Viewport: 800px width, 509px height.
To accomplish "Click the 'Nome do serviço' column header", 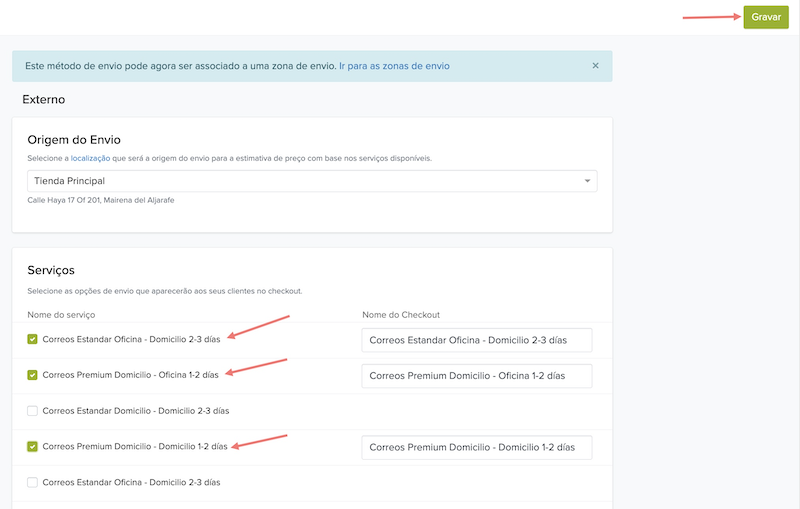I will click(x=61, y=315).
